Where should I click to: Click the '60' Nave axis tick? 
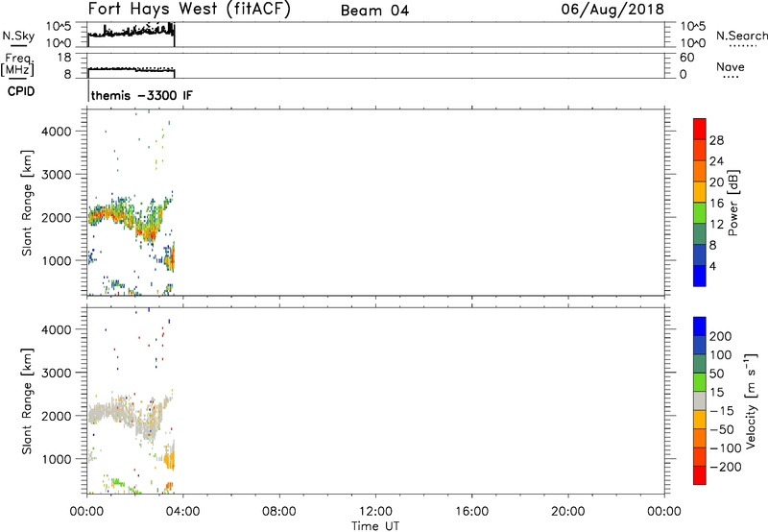click(x=686, y=58)
